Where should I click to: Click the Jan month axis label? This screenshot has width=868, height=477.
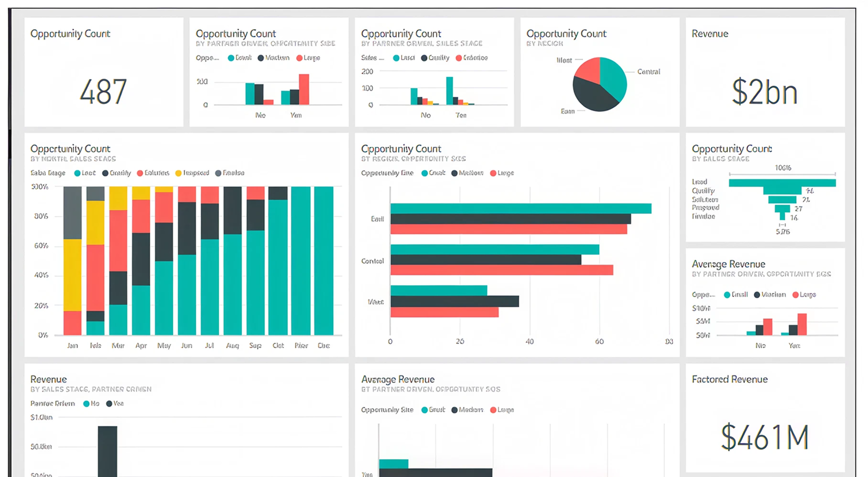pos(72,346)
